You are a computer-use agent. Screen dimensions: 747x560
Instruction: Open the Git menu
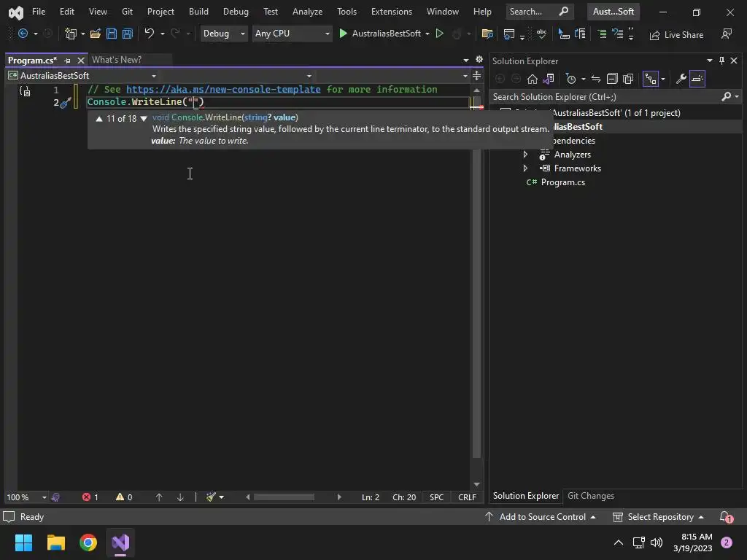(127, 12)
